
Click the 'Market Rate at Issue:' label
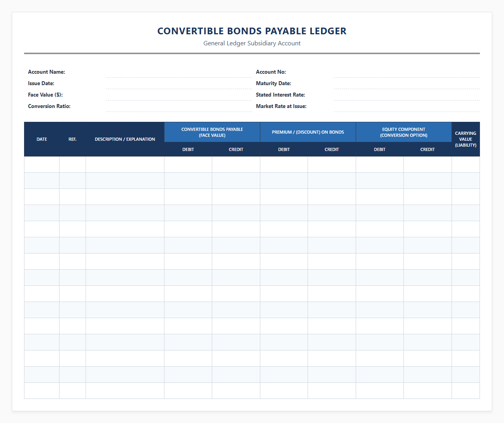point(281,106)
